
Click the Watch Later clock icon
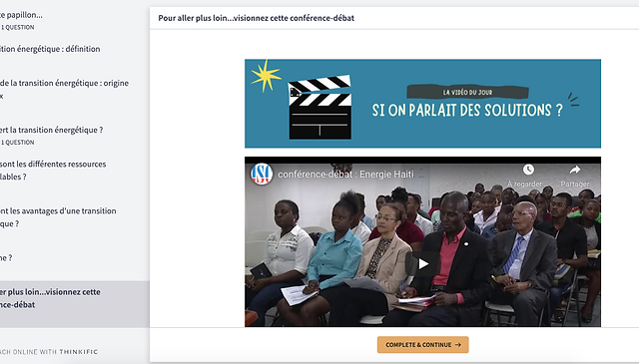click(528, 170)
